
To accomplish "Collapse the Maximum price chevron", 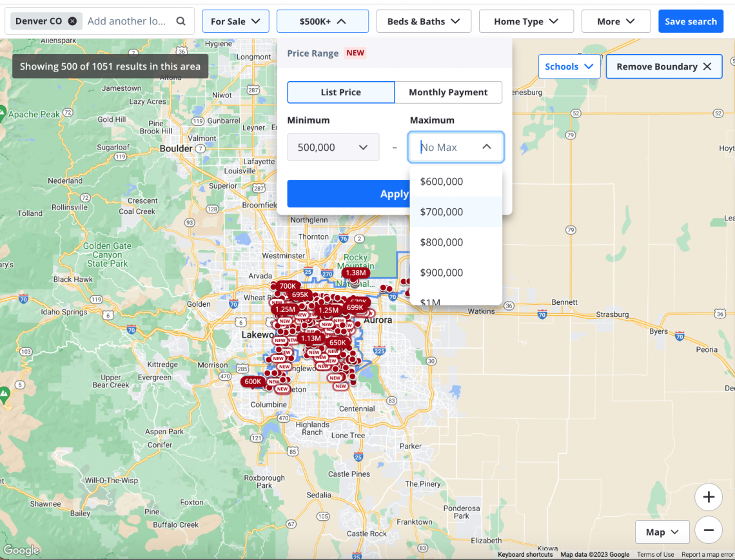I will [x=487, y=147].
